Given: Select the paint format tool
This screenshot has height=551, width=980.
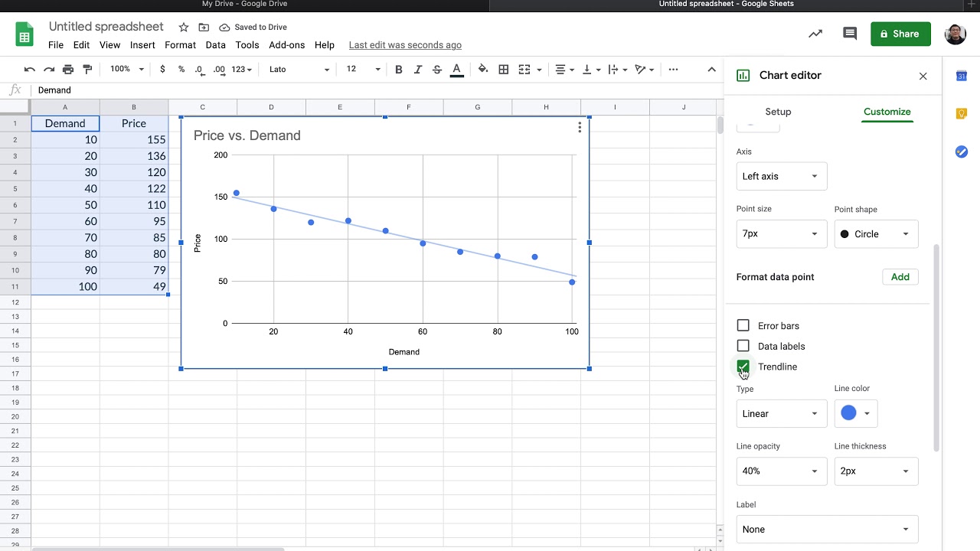Looking at the screenshot, I should [87, 69].
